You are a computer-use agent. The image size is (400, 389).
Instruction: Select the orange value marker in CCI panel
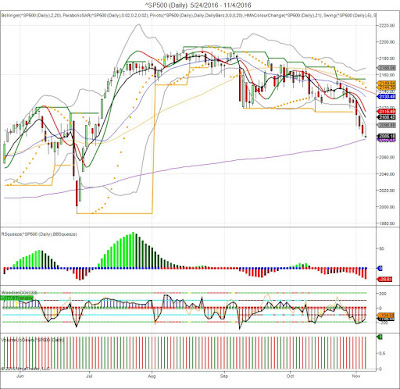[x=386, y=315]
